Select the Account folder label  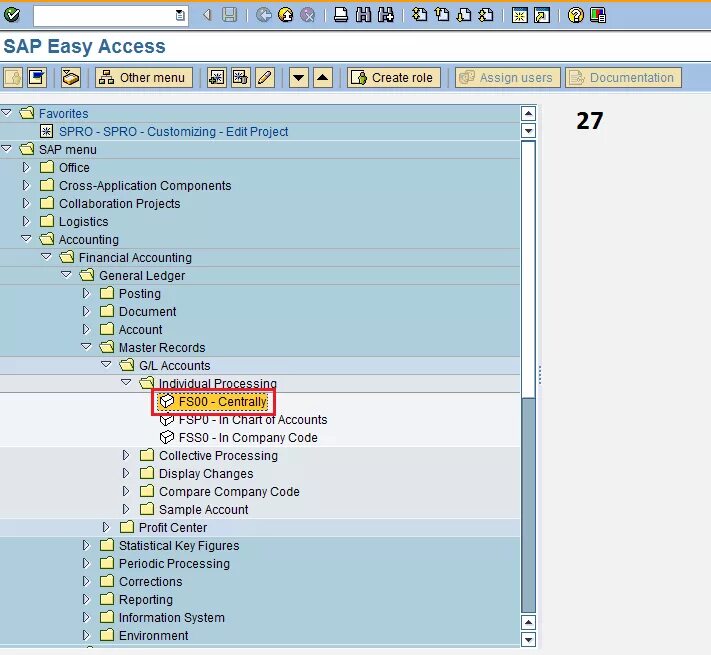point(140,330)
